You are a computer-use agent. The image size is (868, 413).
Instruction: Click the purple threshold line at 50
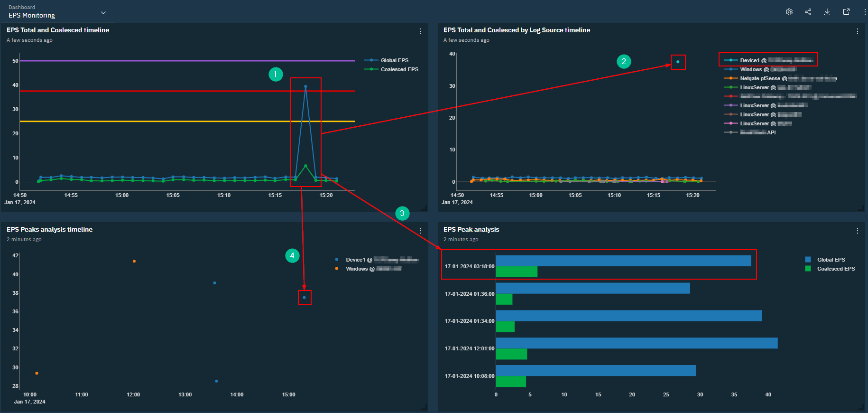pyautogui.click(x=187, y=61)
